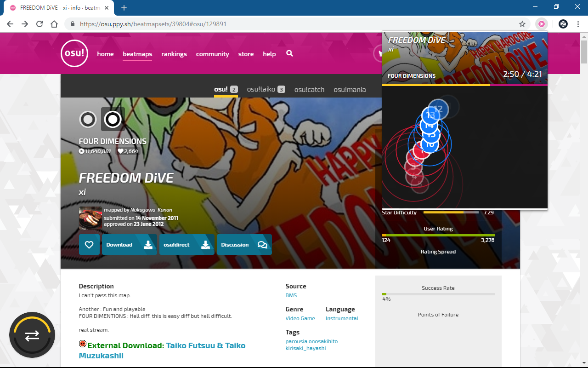The width and height of the screenshot is (588, 368).
Task: Select the first (easier) difficulty circle icon
Action: pyautogui.click(x=88, y=120)
